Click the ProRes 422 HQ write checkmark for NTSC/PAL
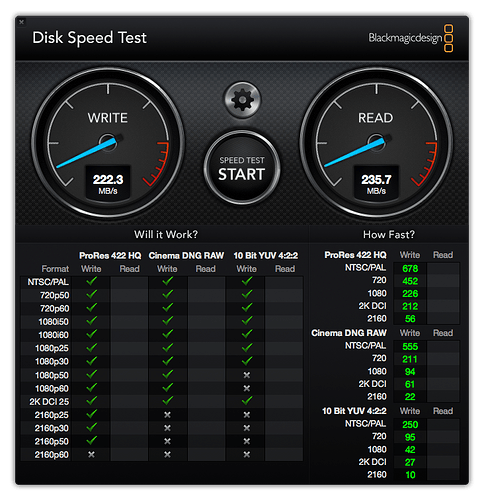Image resolution: width=484 pixels, height=500 pixels. 91,281
